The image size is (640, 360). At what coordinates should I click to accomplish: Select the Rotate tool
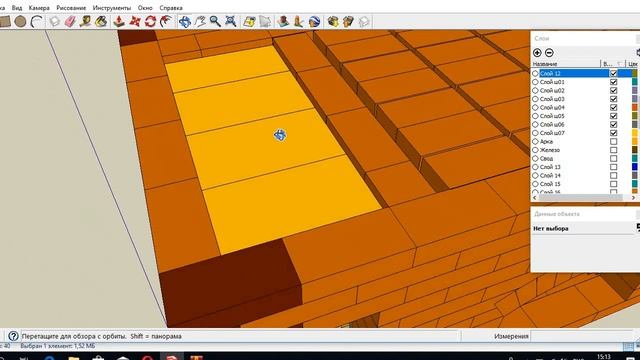tap(150, 21)
